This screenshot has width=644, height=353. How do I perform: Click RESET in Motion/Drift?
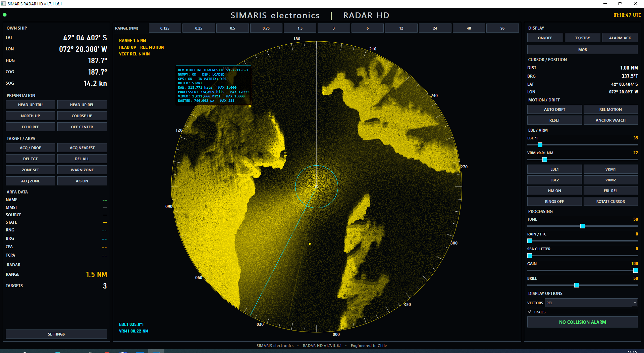coord(554,120)
